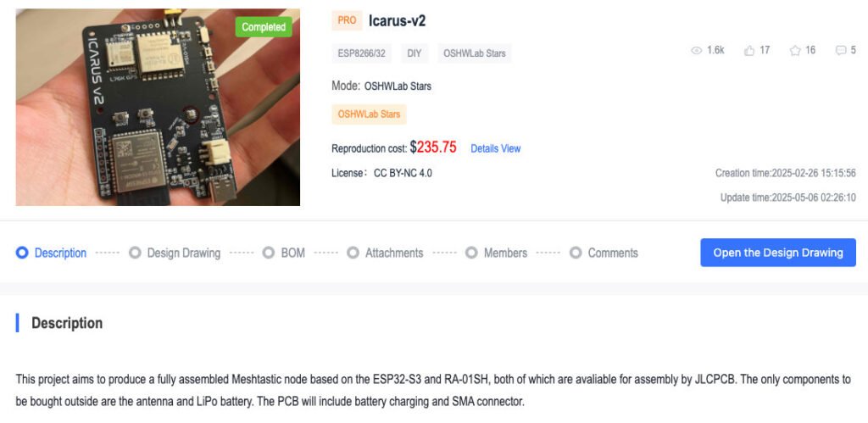Click the orange OSHWLab Stars badge
The image size is (868, 423).
tap(369, 114)
